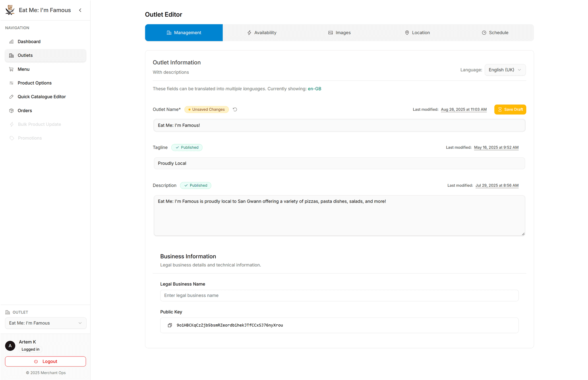The width and height of the screenshot is (588, 380).
Task: Click the Outlet Name last modified date
Action: 464,110
